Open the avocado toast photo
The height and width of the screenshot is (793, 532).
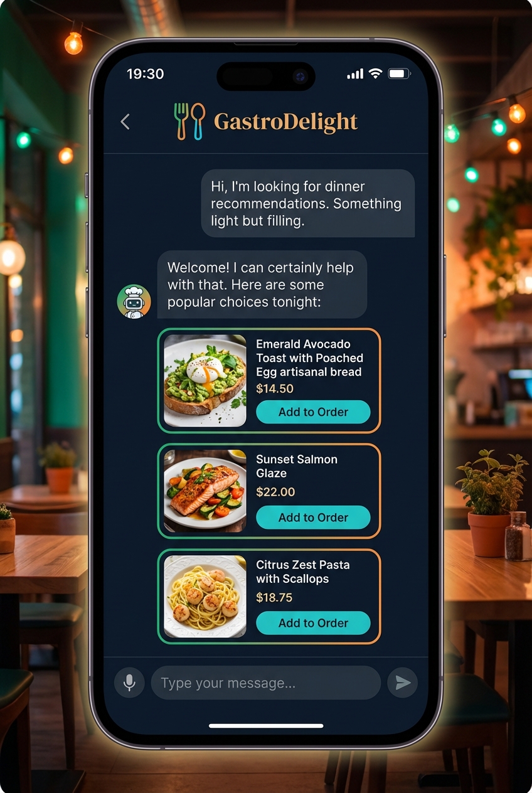click(205, 381)
